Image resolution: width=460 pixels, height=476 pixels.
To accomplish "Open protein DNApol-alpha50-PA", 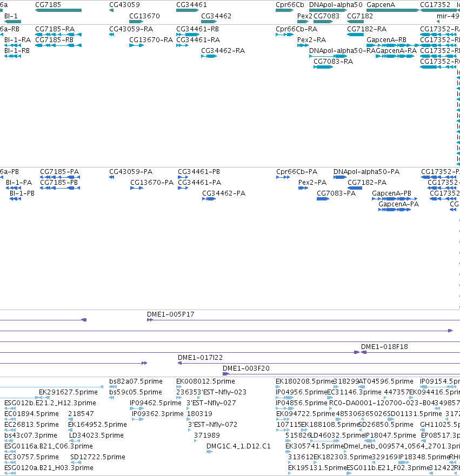I will [x=366, y=172].
